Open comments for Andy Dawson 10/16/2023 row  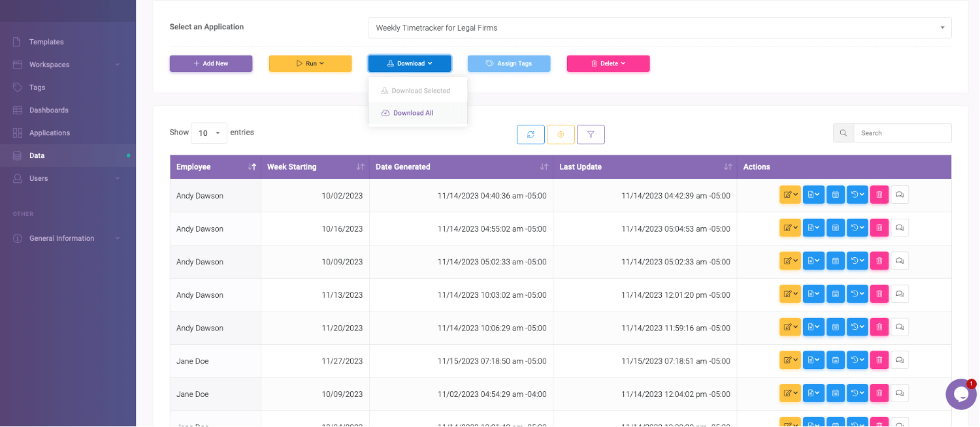click(900, 228)
